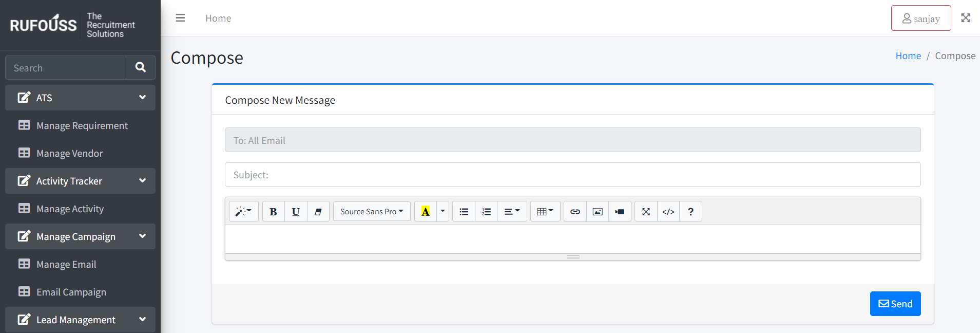
Task: Click the insert video icon
Action: pos(620,212)
